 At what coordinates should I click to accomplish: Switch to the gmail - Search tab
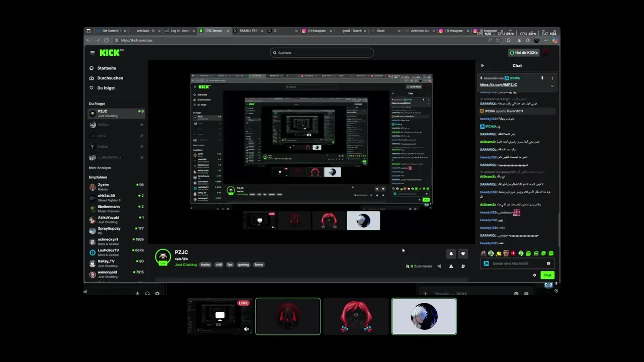[x=352, y=31]
